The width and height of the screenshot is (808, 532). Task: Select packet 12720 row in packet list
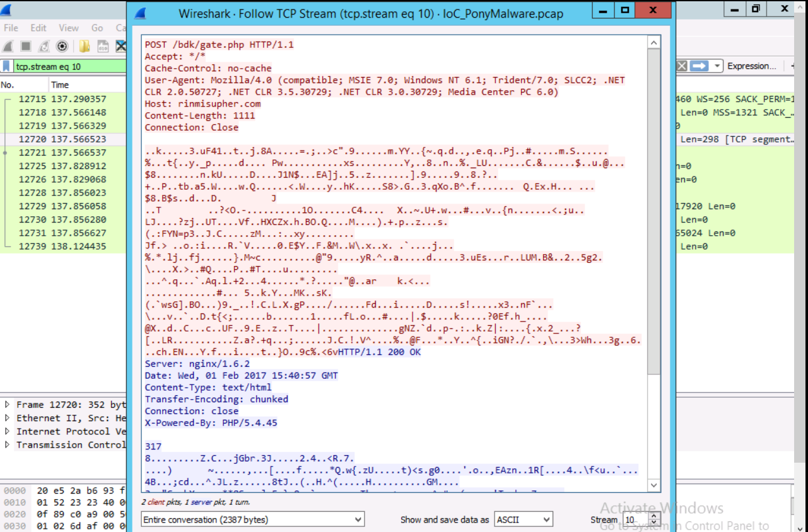click(x=63, y=139)
